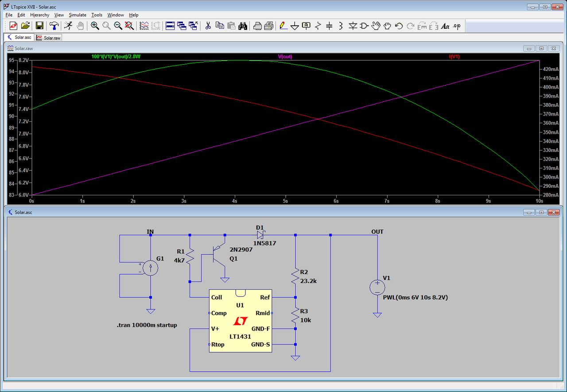Open the Tools menu

pyautogui.click(x=97, y=15)
